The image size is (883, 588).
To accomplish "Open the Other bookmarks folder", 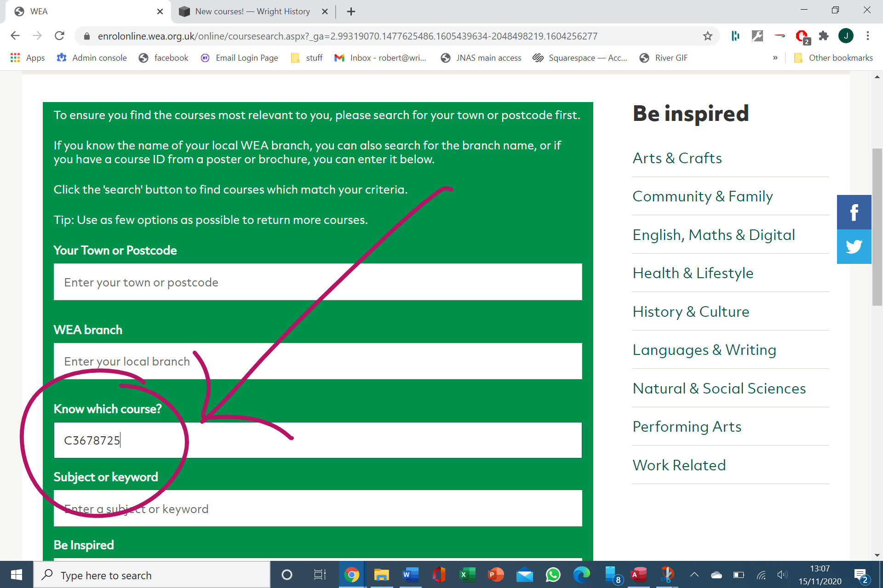I will 833,58.
